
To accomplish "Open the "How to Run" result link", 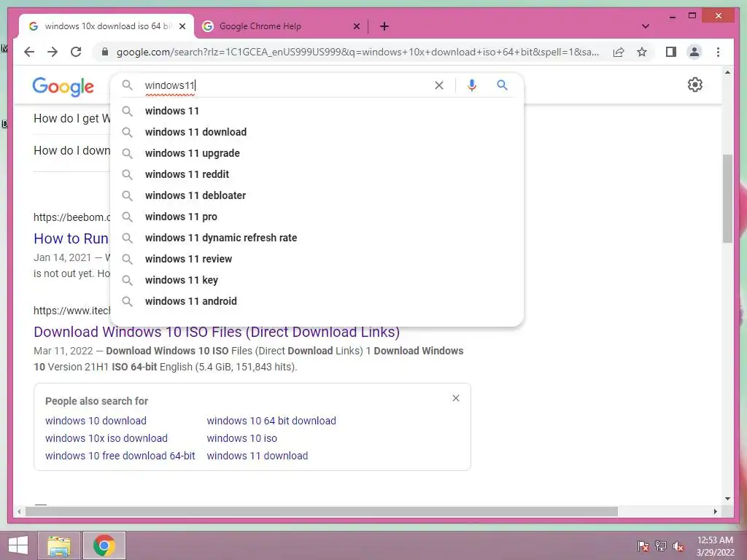I will coord(71,238).
